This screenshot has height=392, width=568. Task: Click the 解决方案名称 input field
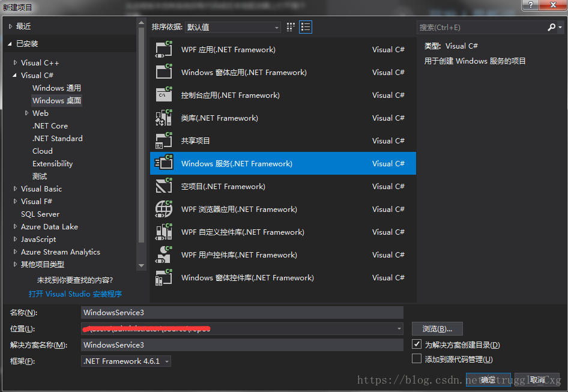[x=242, y=345]
